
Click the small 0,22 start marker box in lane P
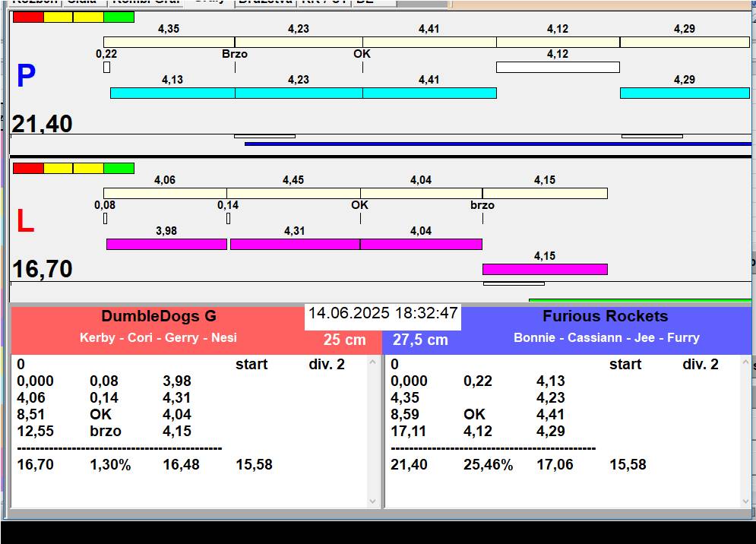[106, 67]
